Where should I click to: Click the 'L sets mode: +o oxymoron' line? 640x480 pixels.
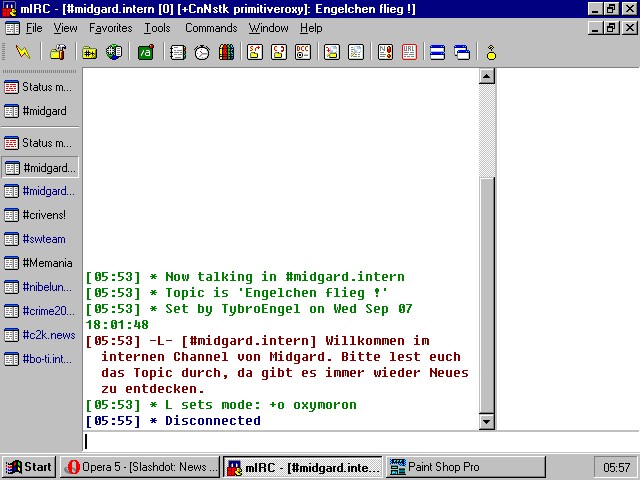tap(221, 405)
